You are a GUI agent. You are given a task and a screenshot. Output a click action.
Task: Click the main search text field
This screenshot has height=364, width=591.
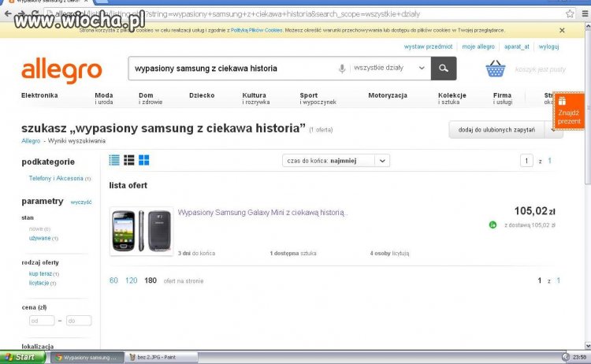point(234,69)
